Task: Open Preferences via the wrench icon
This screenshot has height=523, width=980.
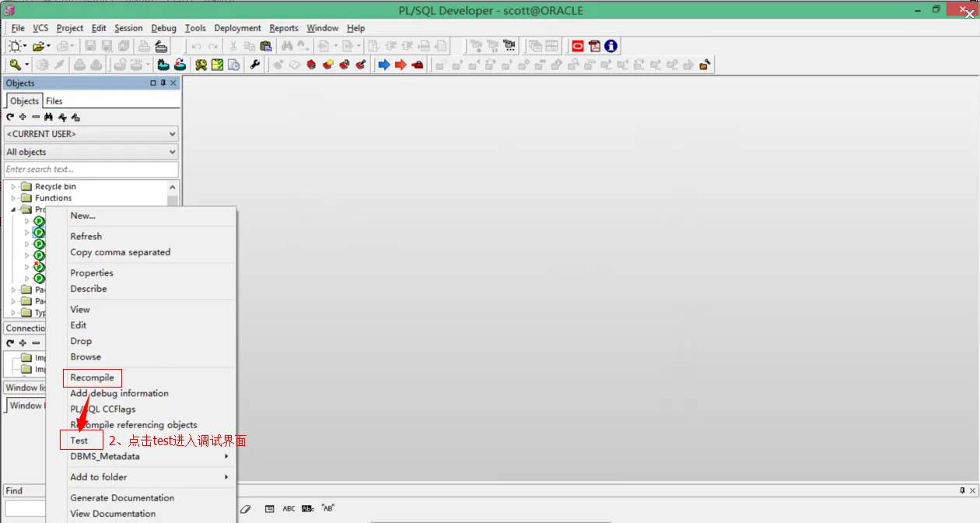Action: pos(254,65)
